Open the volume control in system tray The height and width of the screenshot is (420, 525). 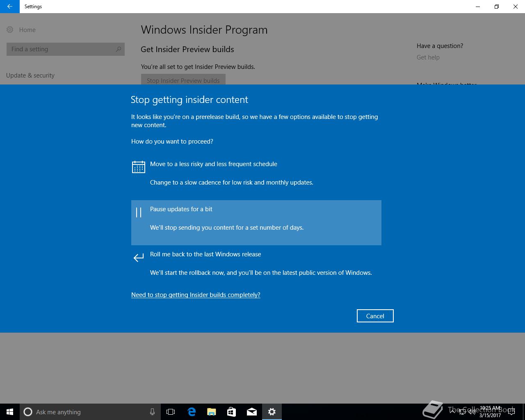[x=472, y=412]
